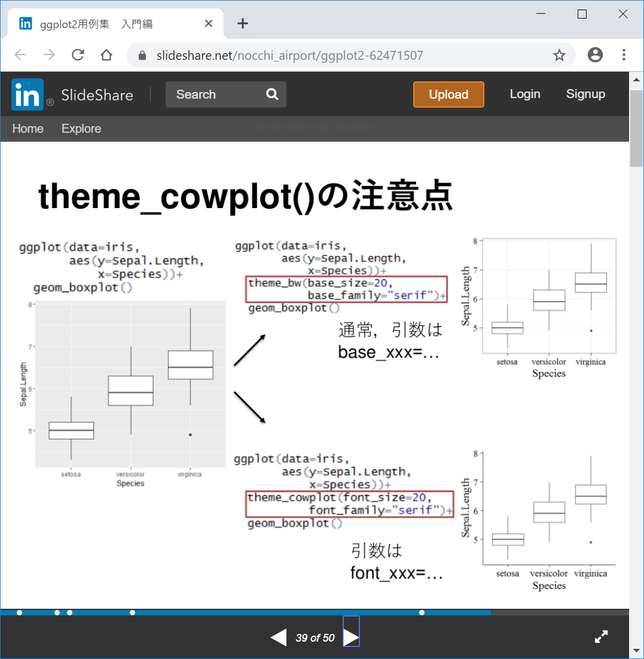644x659 pixels.
Task: Bookmark this page with the star icon
Action: point(559,56)
